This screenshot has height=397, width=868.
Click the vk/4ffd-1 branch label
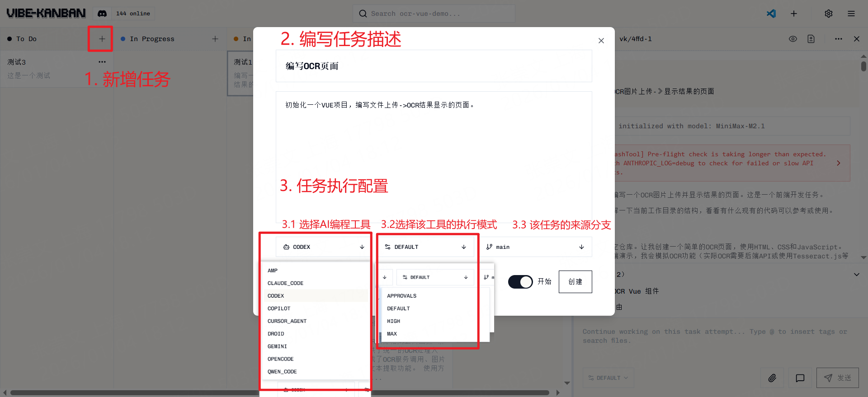(636, 39)
